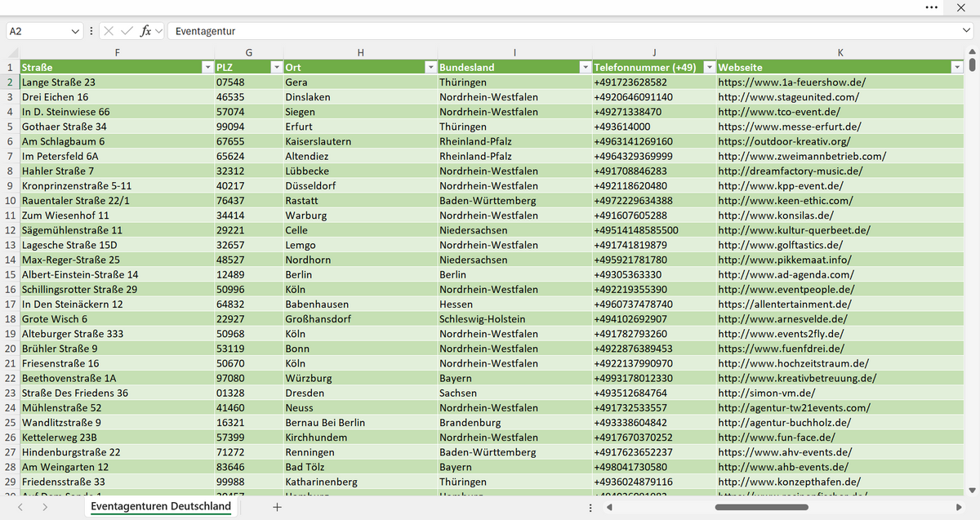Select the cell Großhansdorf
The width and height of the screenshot is (980, 520).
pos(360,319)
